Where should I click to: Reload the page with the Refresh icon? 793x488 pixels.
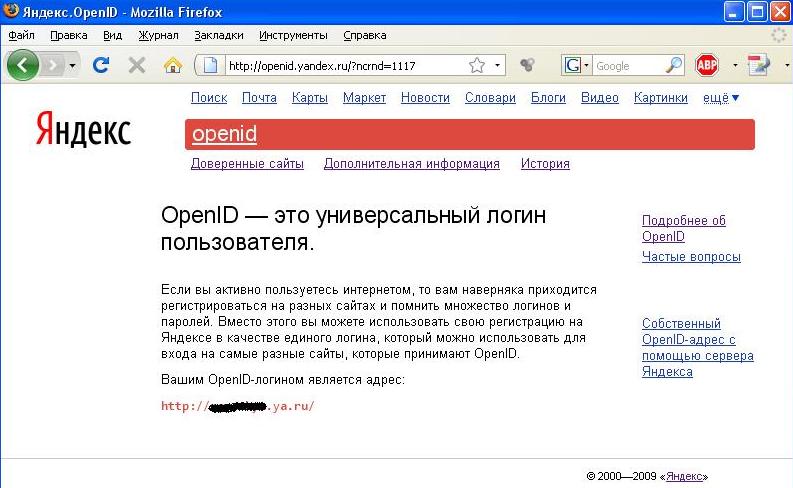click(x=101, y=65)
